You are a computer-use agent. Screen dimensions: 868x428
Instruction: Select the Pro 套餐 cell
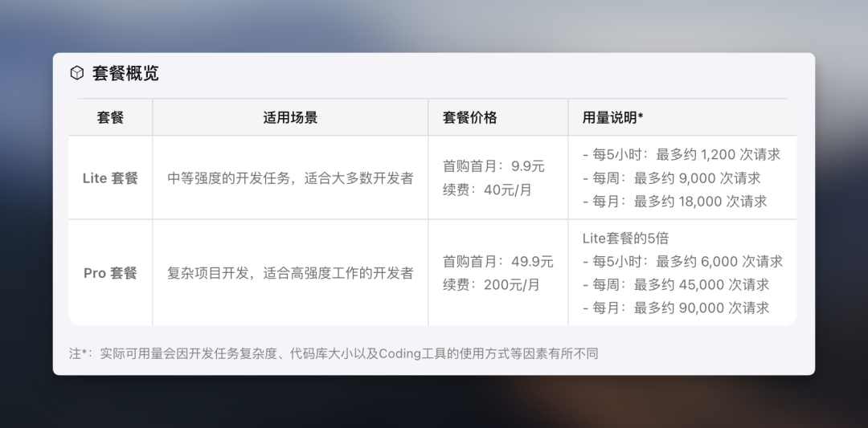coord(110,273)
